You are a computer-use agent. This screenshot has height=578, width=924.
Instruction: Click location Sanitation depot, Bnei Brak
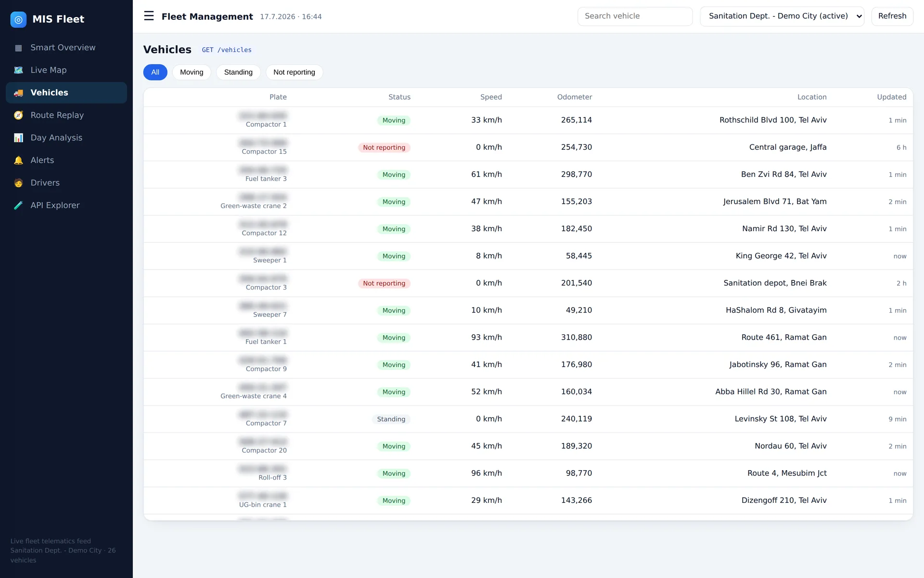(x=775, y=283)
